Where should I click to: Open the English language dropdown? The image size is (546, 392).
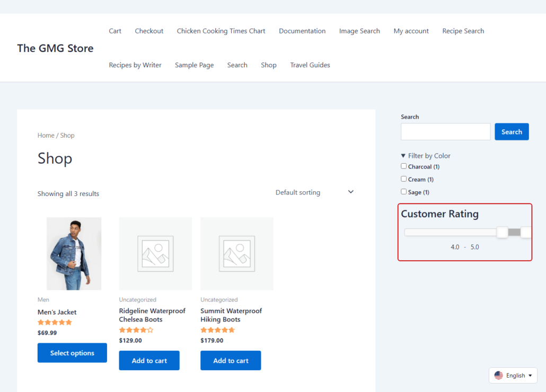[x=513, y=375]
